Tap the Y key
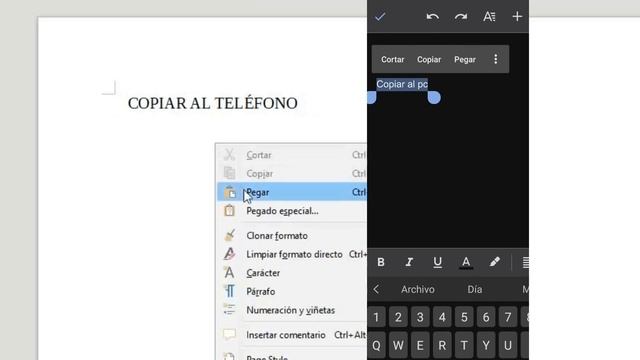Image resolution: width=640 pixels, height=360 pixels. coord(486,346)
